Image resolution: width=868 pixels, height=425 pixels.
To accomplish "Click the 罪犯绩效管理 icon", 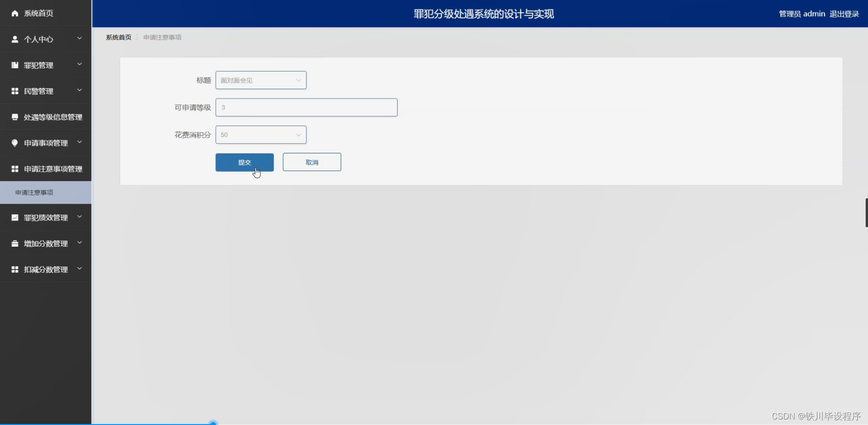I will pos(14,217).
